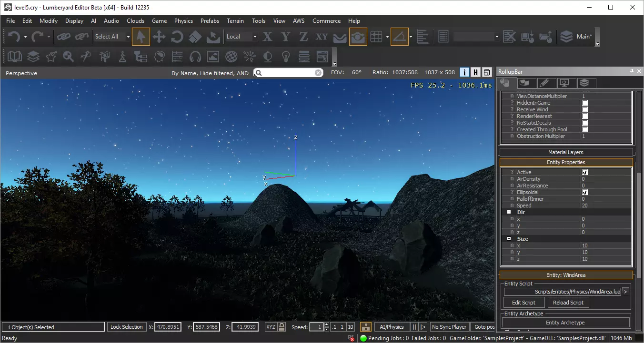The image size is (644, 343).
Task: Click the lightbulb lighting tool icon
Action: coord(286,57)
